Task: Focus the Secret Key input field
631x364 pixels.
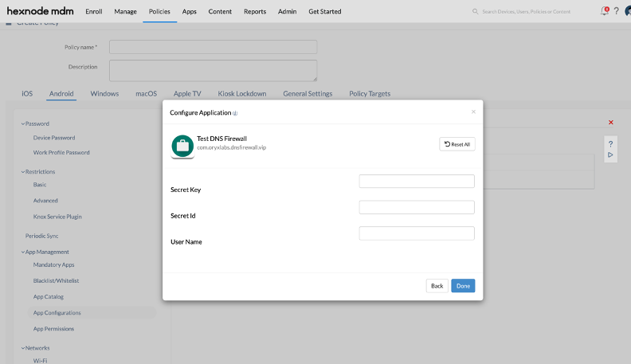Action: pyautogui.click(x=417, y=181)
